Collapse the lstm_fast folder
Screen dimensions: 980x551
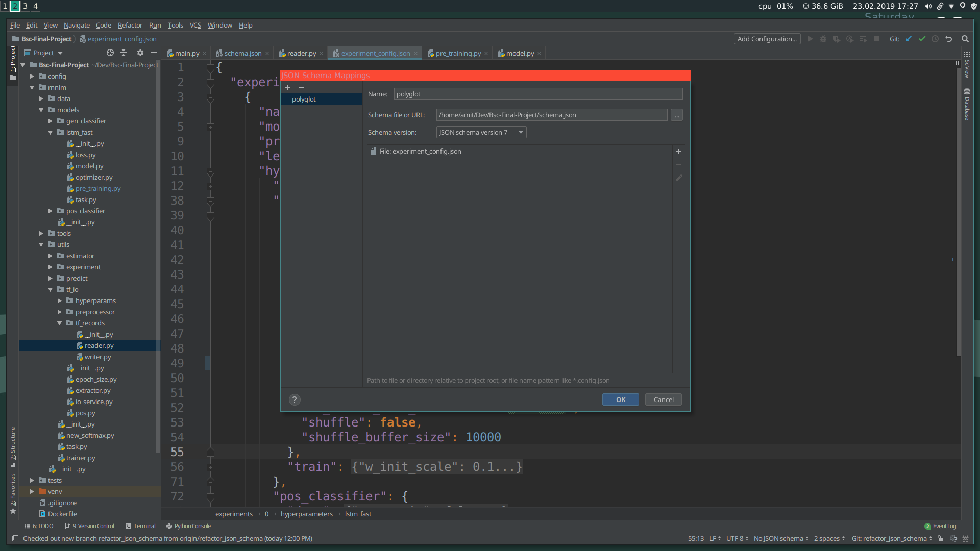[x=51, y=133]
